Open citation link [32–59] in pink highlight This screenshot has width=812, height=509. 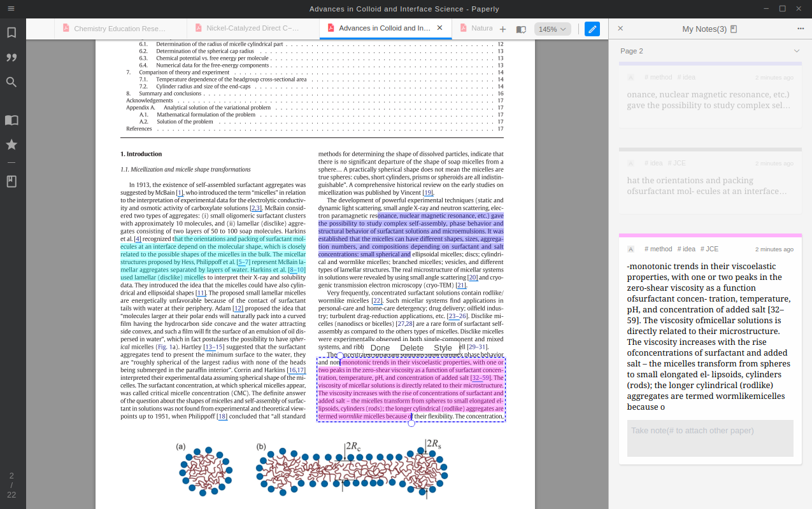pos(481,378)
